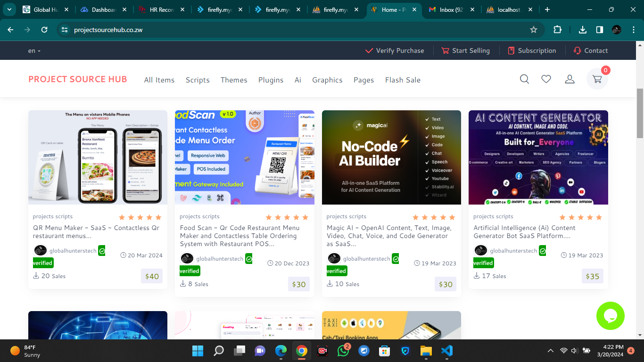The height and width of the screenshot is (362, 644).
Task: Bookmark this page with star icon
Action: 534,30
